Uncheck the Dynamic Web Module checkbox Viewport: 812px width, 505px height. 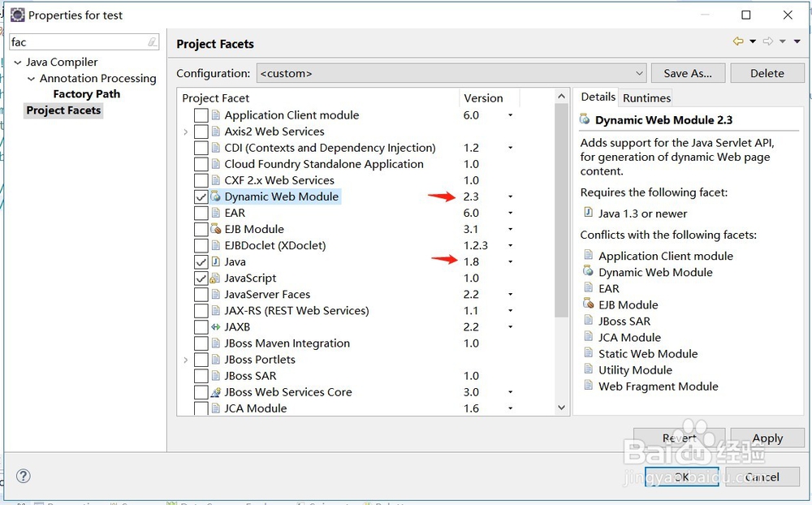coord(201,196)
